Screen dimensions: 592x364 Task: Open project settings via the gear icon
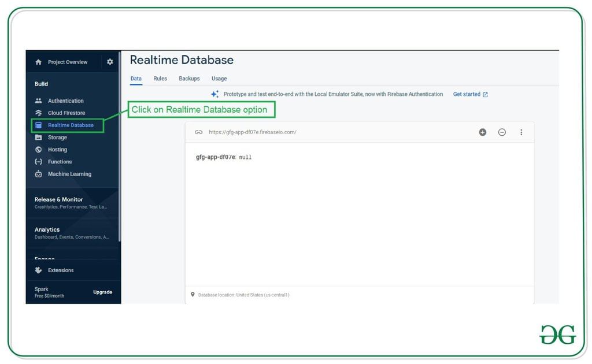(x=110, y=61)
